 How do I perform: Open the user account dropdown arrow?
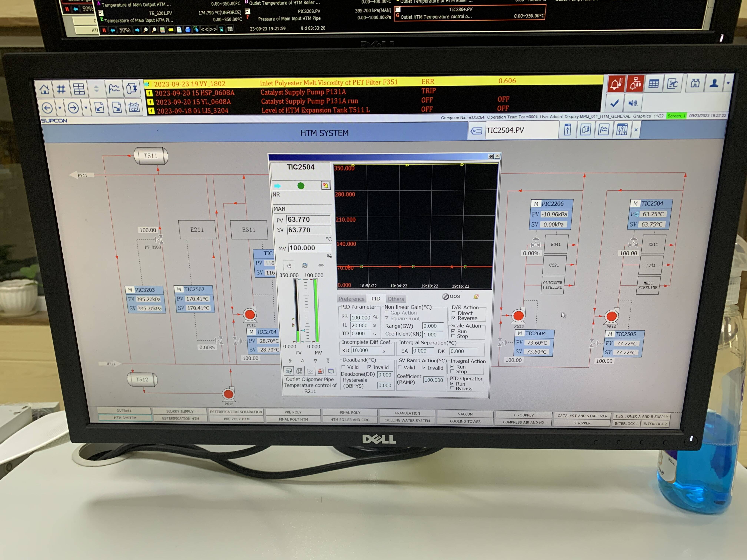tap(728, 83)
